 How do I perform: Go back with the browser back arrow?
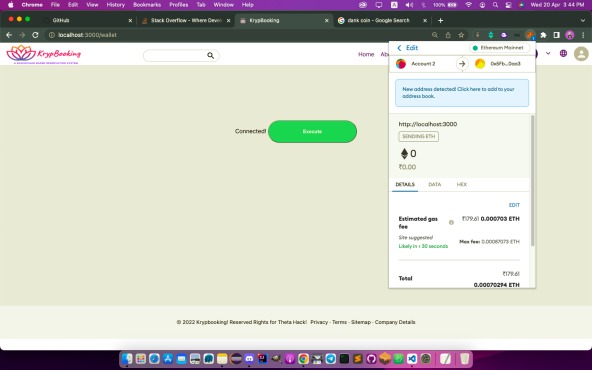click(x=9, y=35)
